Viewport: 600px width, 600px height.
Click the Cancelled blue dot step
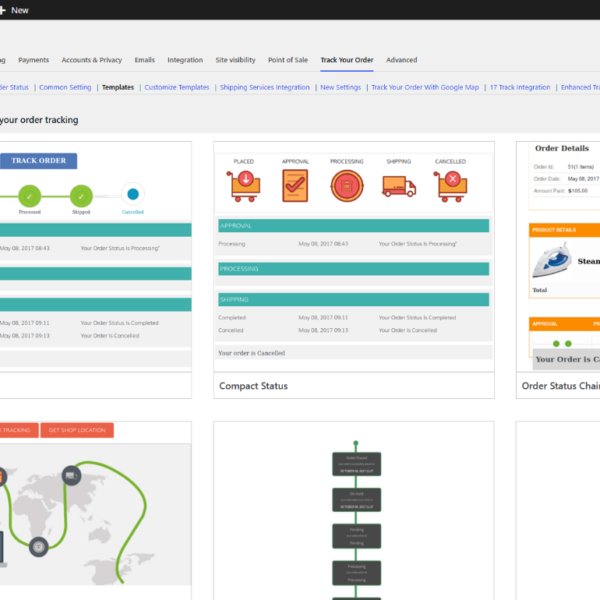coord(133,194)
